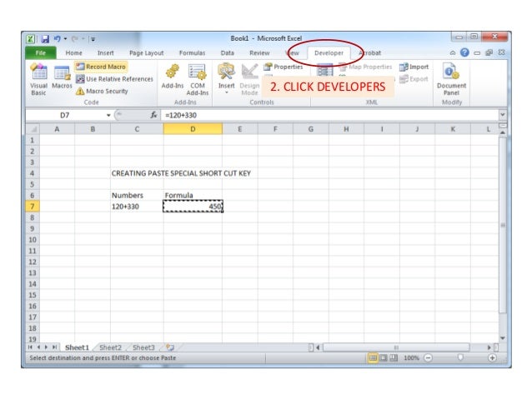Open the Add-Ins manager
The height and width of the screenshot is (399, 532).
173,77
